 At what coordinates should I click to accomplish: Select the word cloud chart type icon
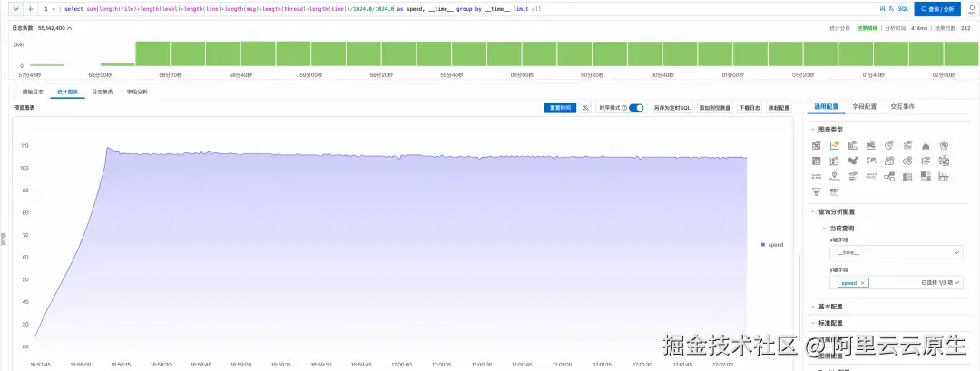[870, 177]
